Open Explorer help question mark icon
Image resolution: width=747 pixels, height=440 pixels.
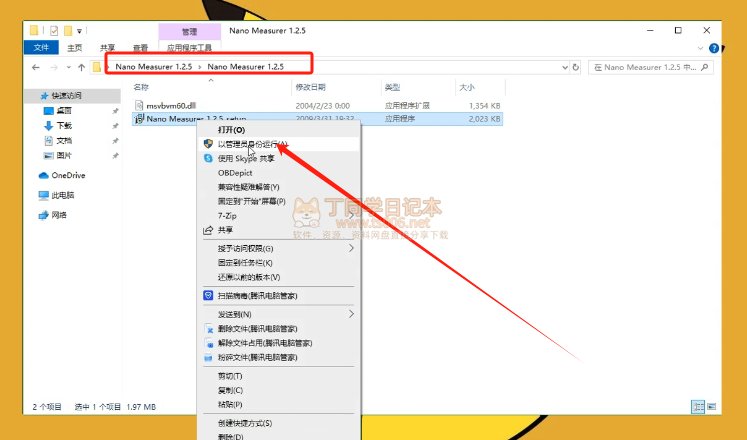coord(714,48)
